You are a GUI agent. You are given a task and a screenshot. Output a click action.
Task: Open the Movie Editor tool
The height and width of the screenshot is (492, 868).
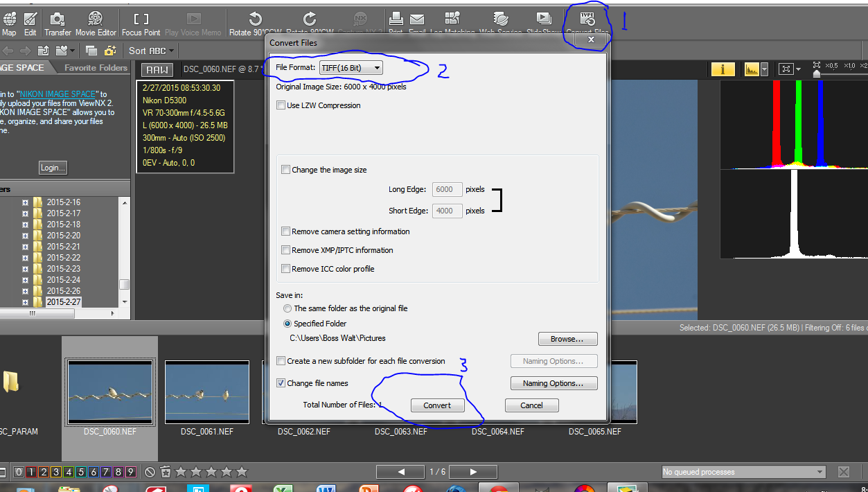coord(96,23)
